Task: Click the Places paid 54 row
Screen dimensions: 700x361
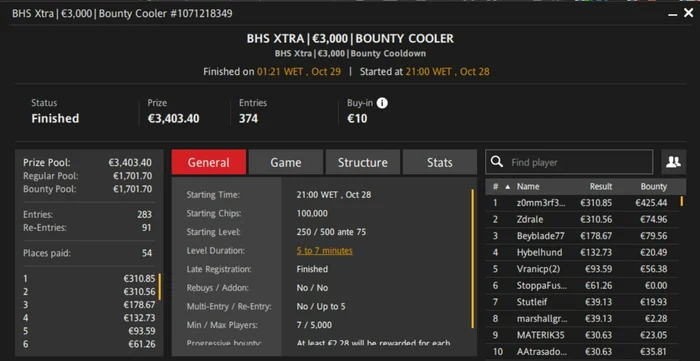Action: point(88,253)
